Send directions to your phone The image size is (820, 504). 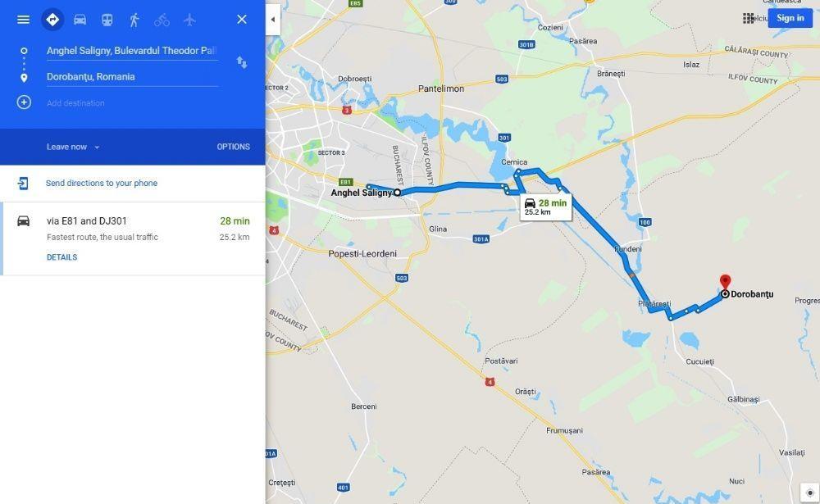click(102, 183)
